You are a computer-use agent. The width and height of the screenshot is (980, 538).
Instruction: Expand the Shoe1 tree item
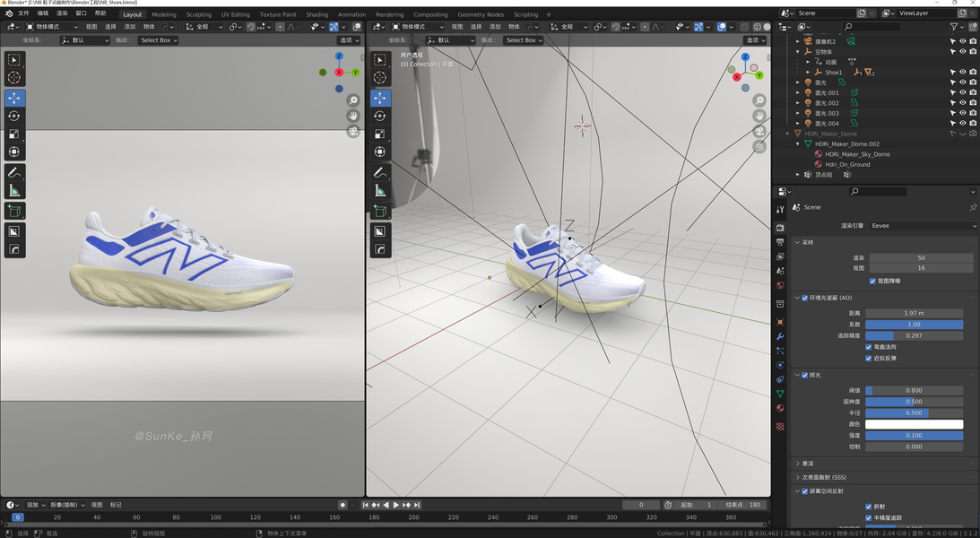pyautogui.click(x=808, y=73)
